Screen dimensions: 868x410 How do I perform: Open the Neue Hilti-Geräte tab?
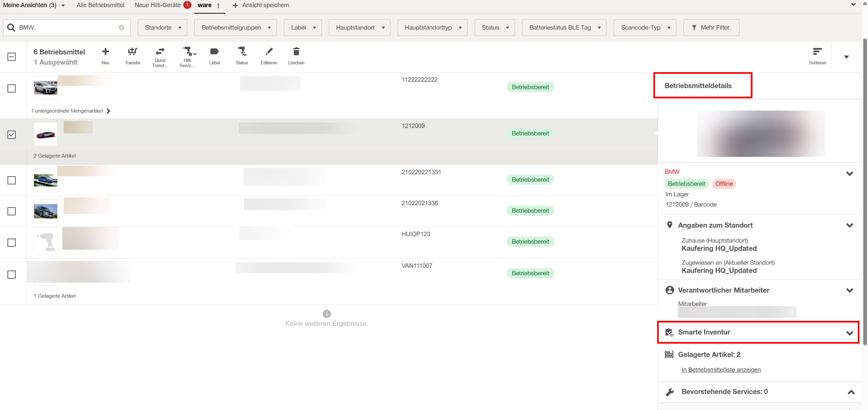(x=158, y=5)
